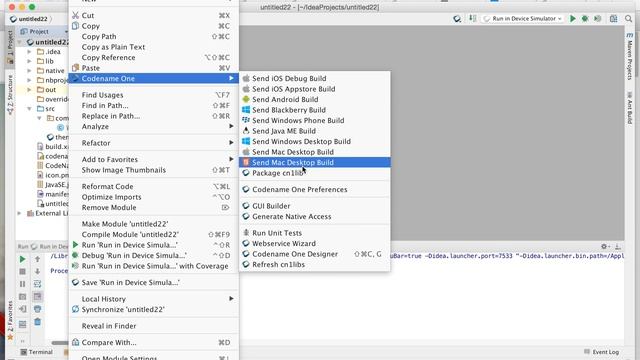
Task: Select Reformat Code
Action: [153, 187]
